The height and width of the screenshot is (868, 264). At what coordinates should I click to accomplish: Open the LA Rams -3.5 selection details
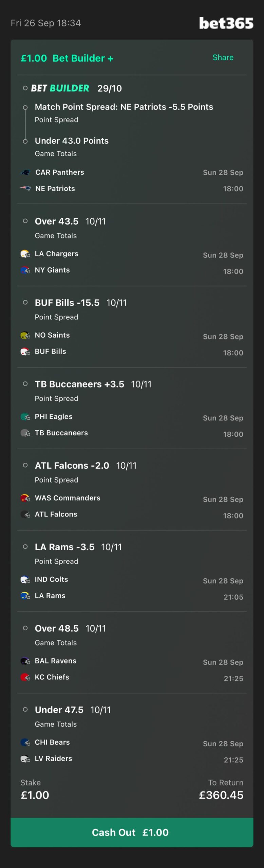pos(78,547)
